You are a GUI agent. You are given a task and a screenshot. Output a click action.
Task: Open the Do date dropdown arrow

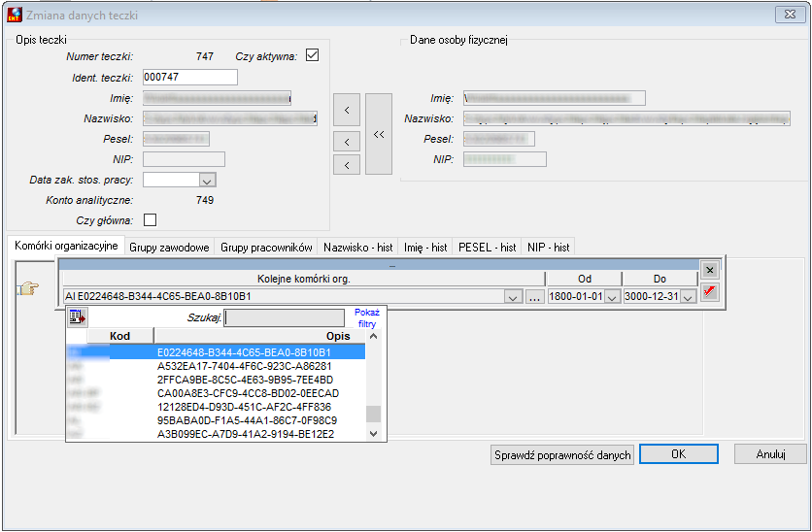688,297
